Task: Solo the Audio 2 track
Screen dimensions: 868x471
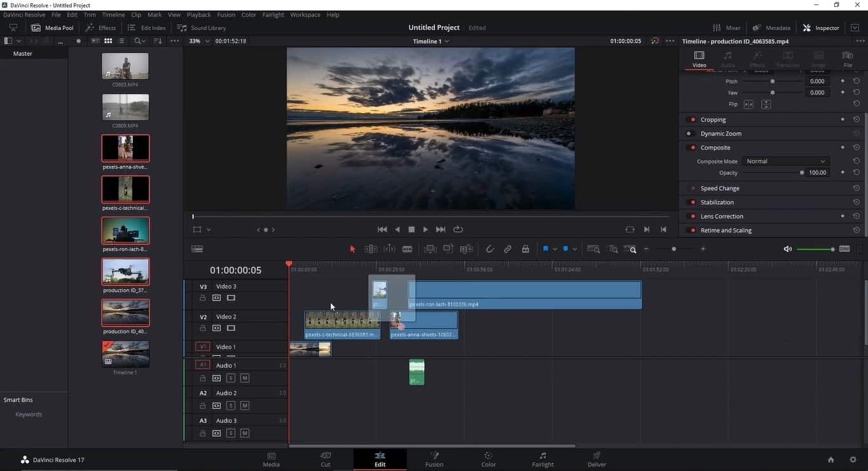Action: [231, 406]
